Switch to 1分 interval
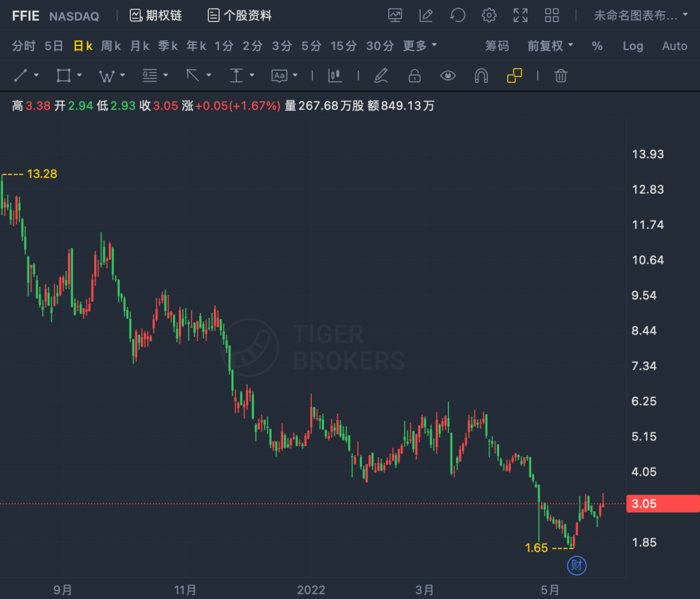 pos(224,45)
